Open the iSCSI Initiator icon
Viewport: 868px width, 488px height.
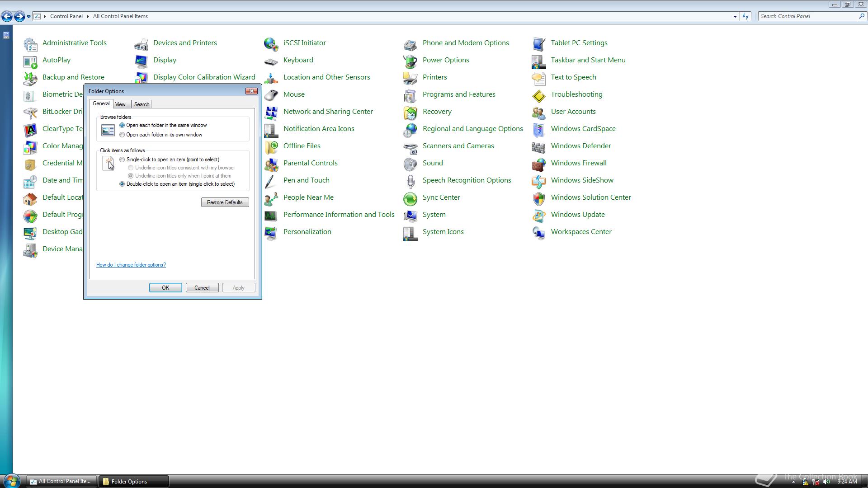(x=271, y=44)
